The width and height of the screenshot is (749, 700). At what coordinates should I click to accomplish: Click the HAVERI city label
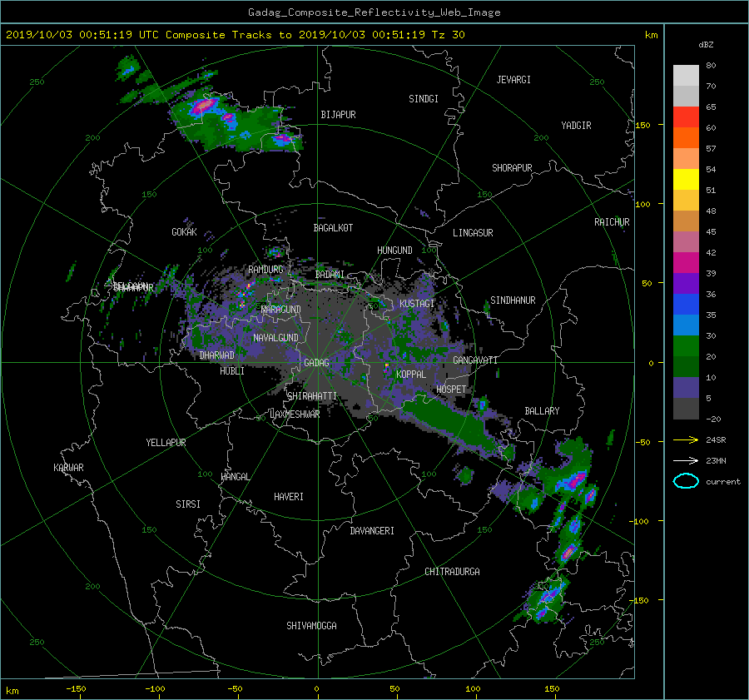pos(289,497)
